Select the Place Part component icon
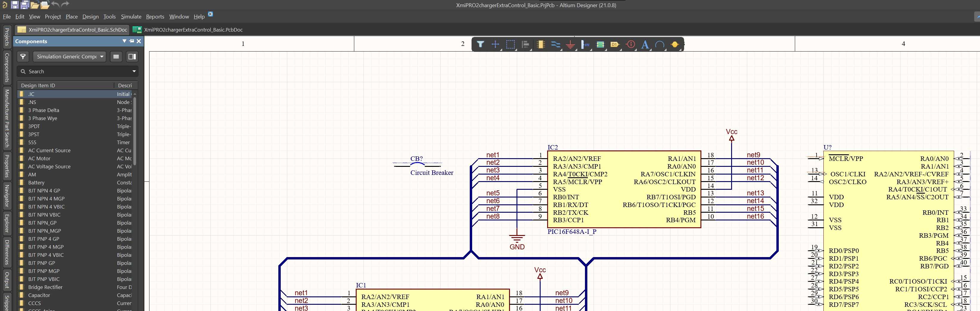This screenshot has width=980, height=311. 540,45
